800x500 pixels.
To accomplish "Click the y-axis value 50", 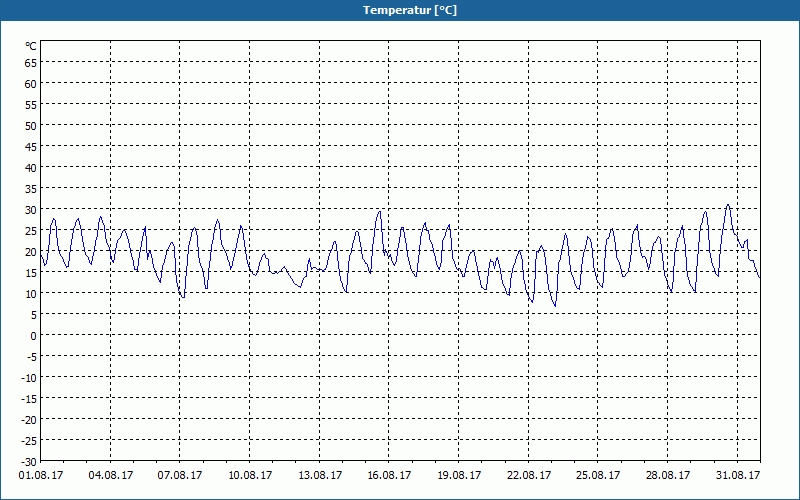I will tap(31, 126).
